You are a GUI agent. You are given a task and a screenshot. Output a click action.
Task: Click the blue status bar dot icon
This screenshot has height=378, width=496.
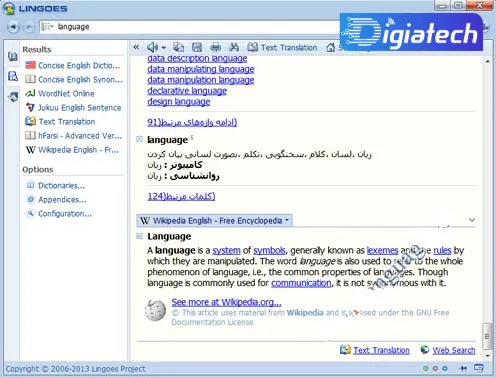(445, 368)
